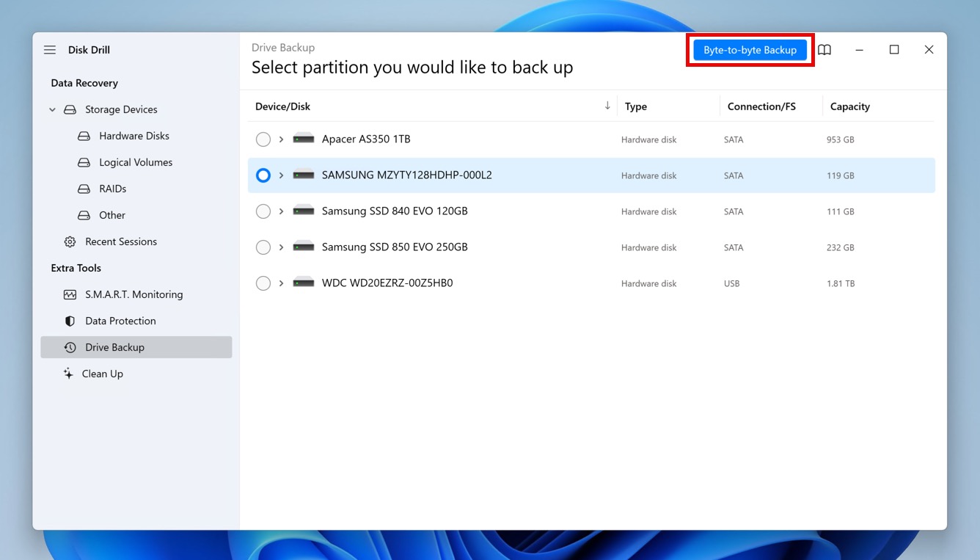Go to Hardware Disks section
The image size is (980, 560).
[x=134, y=136]
